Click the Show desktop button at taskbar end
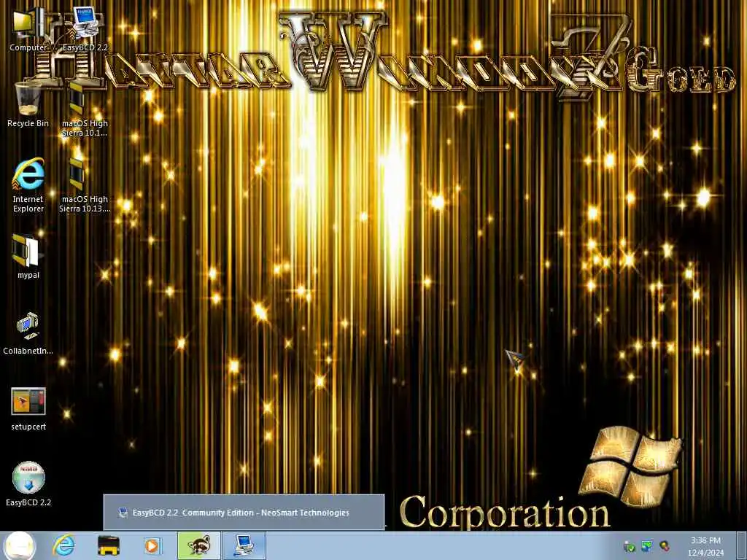This screenshot has width=747, height=560. 741,545
